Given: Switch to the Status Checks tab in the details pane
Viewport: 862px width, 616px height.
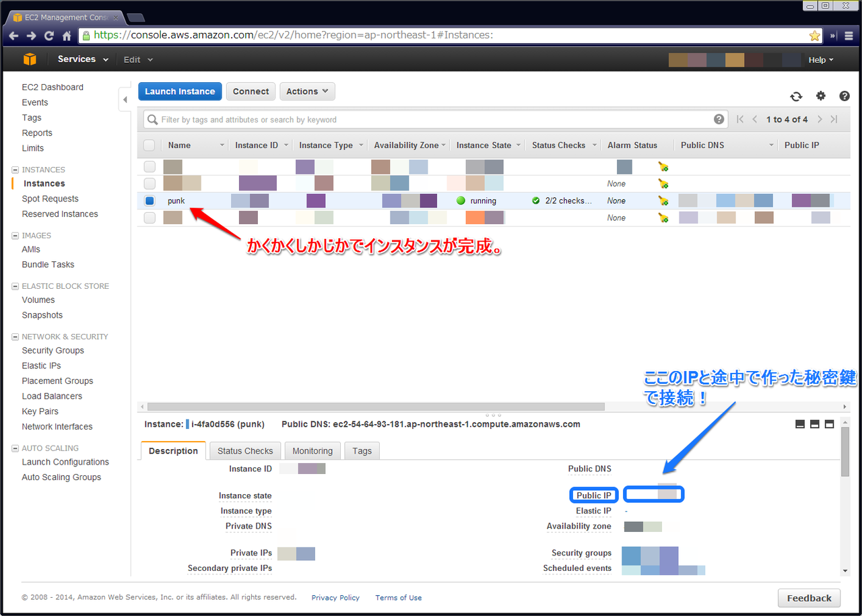Looking at the screenshot, I should [x=245, y=450].
